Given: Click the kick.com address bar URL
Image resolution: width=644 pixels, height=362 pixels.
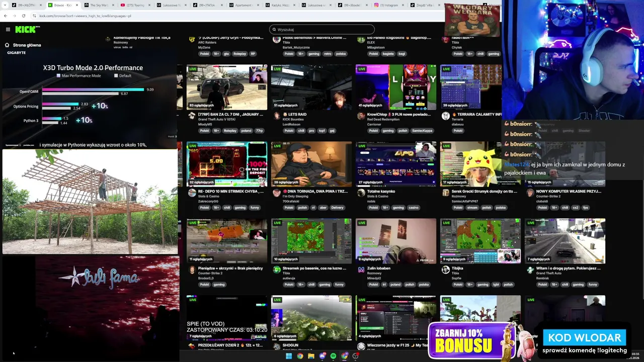Looking at the screenshot, I should [x=86, y=16].
